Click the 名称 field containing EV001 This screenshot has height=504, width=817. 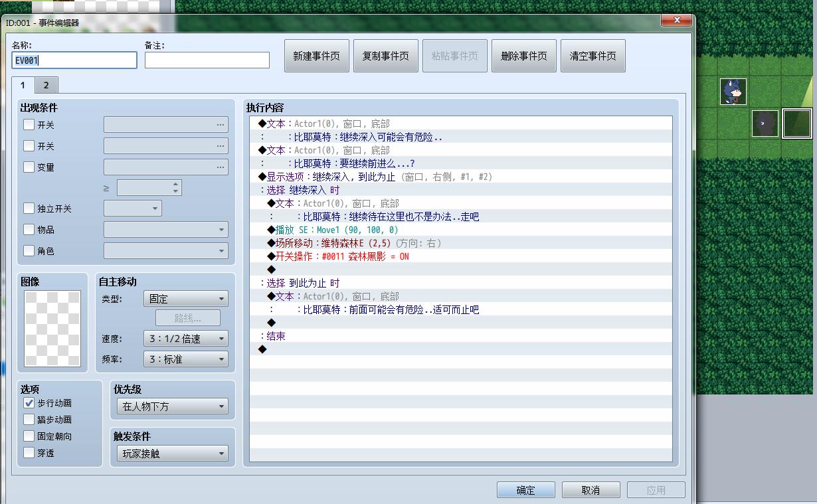click(74, 60)
